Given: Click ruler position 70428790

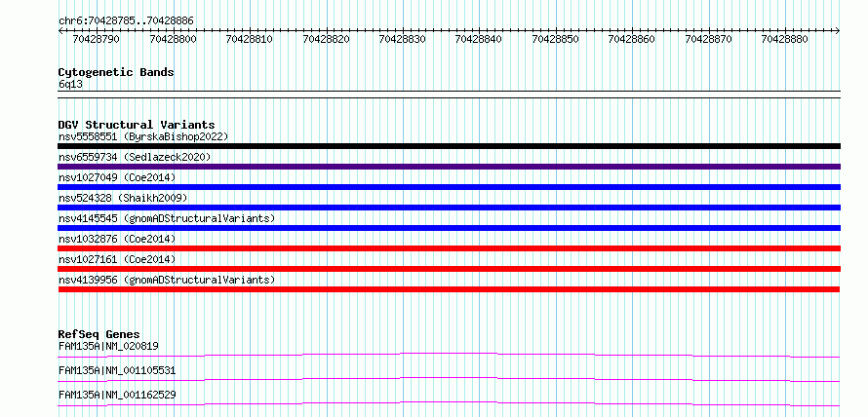Looking at the screenshot, I should click(x=97, y=39).
